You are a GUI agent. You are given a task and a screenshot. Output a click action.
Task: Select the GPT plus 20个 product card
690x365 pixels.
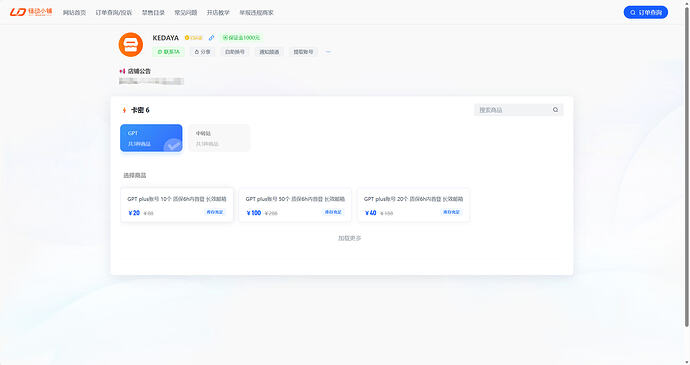[413, 205]
